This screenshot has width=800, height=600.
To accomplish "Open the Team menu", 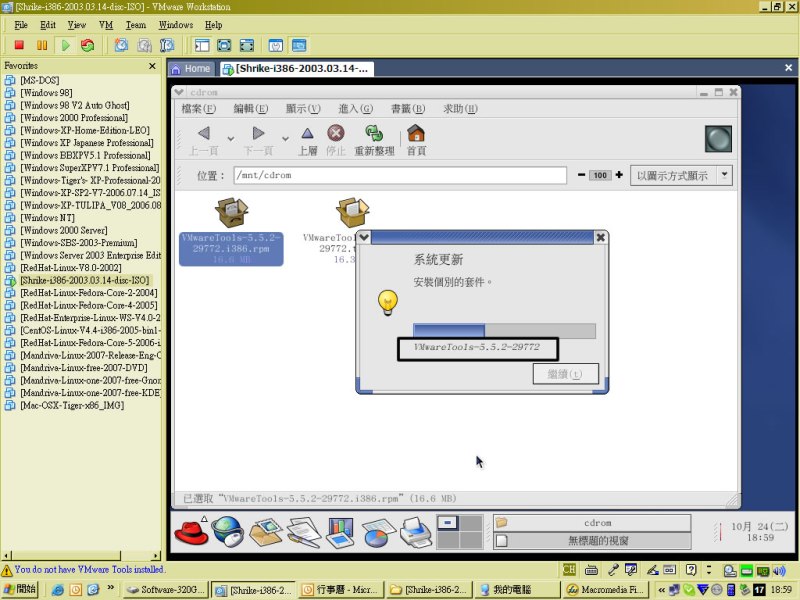I will tap(136, 25).
